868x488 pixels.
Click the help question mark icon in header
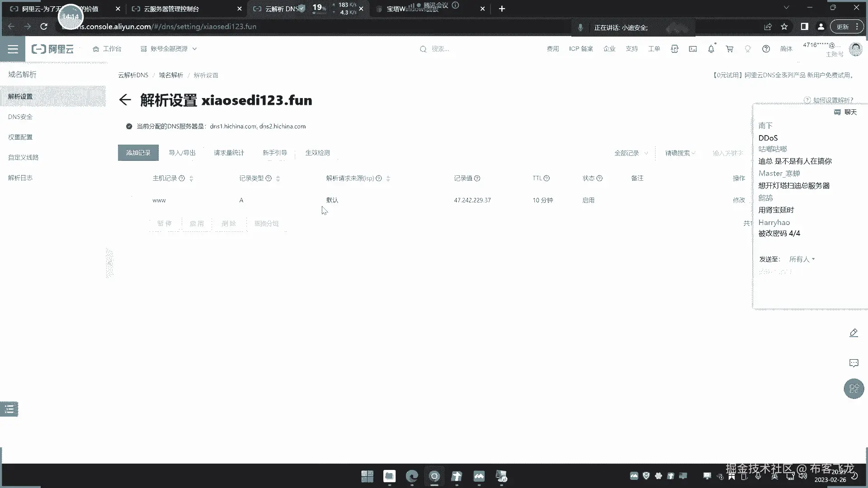tap(766, 49)
